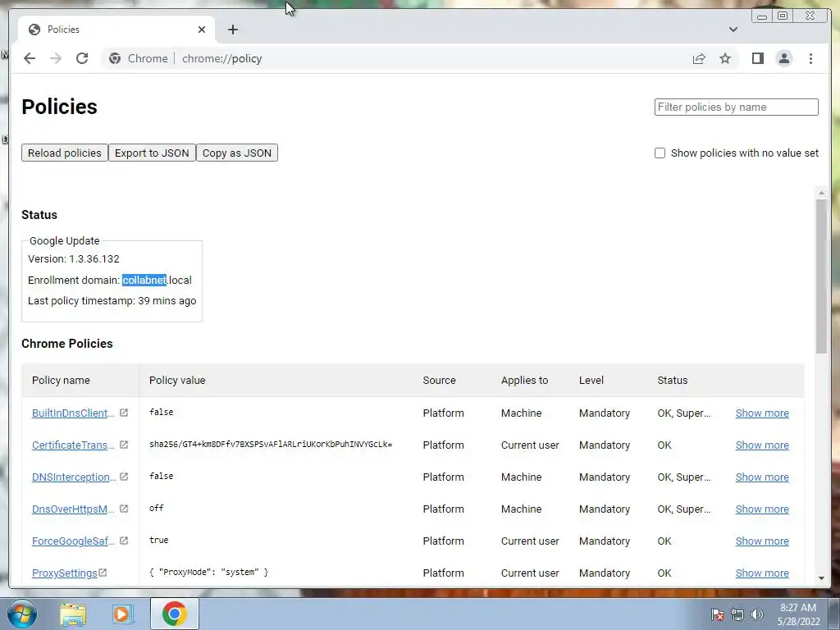
Task: Click the Policy value column header
Action: 177,381
